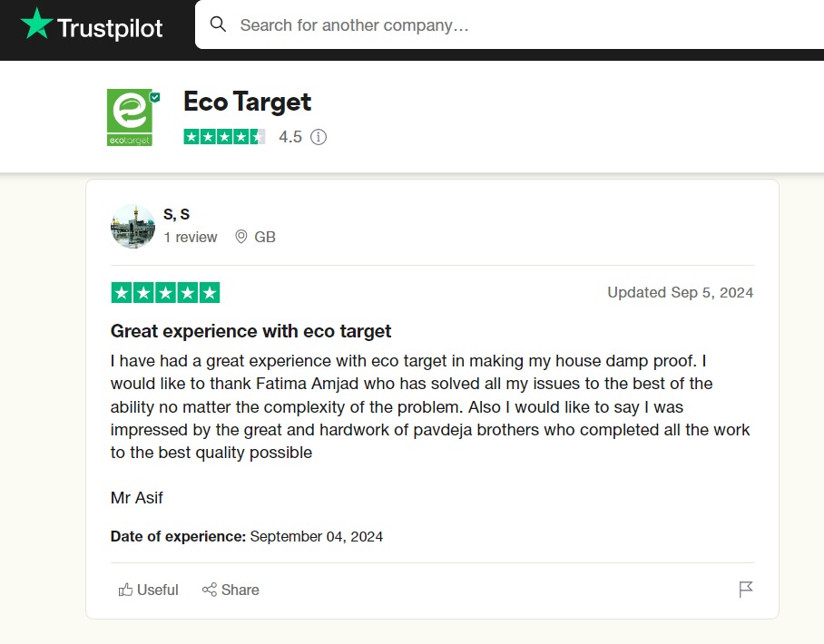Click the Trustpilot green star logo
Image resolution: width=824 pixels, height=644 pixels.
[x=36, y=24]
